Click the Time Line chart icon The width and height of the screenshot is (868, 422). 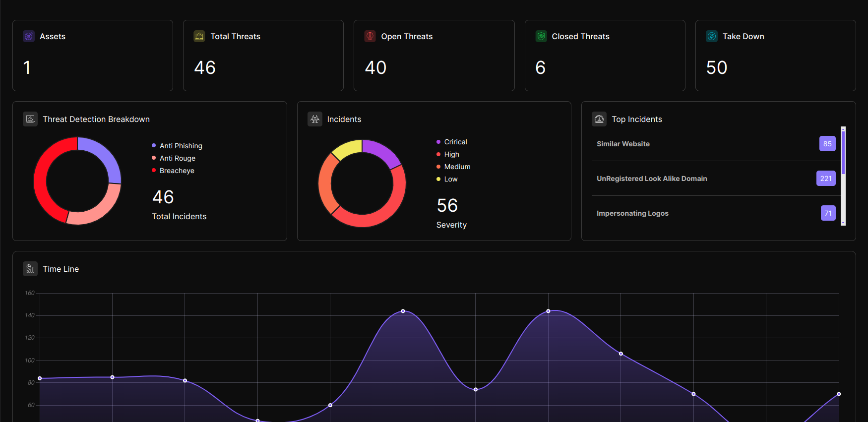30,269
